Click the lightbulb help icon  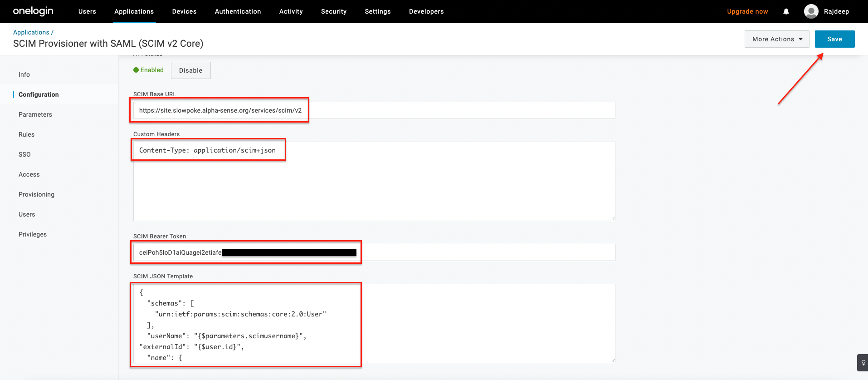pos(863,363)
